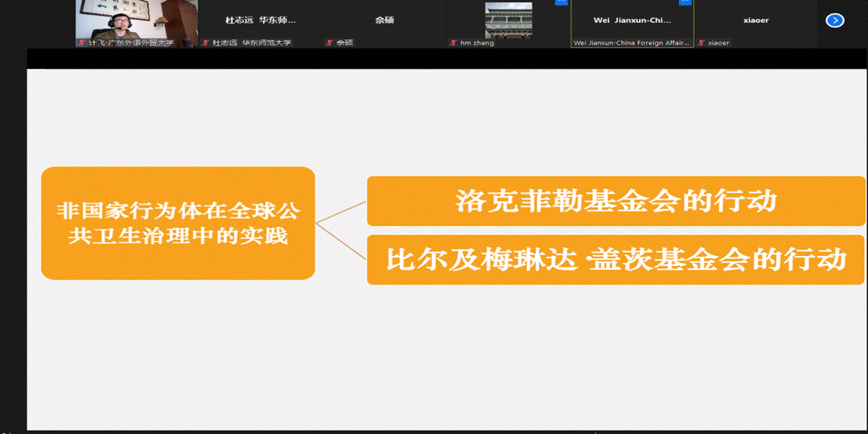The width and height of the screenshot is (868, 434).
Task: Click the muted mic icon beside 杜志远
Action: (x=206, y=42)
